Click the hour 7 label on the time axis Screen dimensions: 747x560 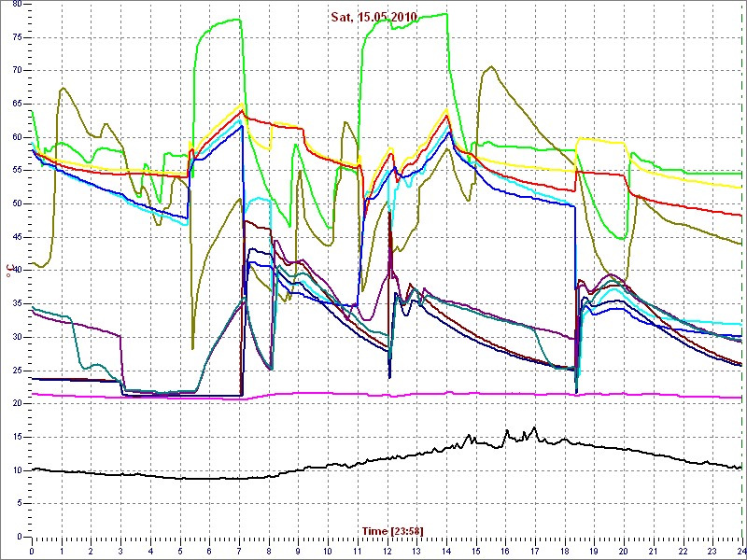click(x=239, y=551)
